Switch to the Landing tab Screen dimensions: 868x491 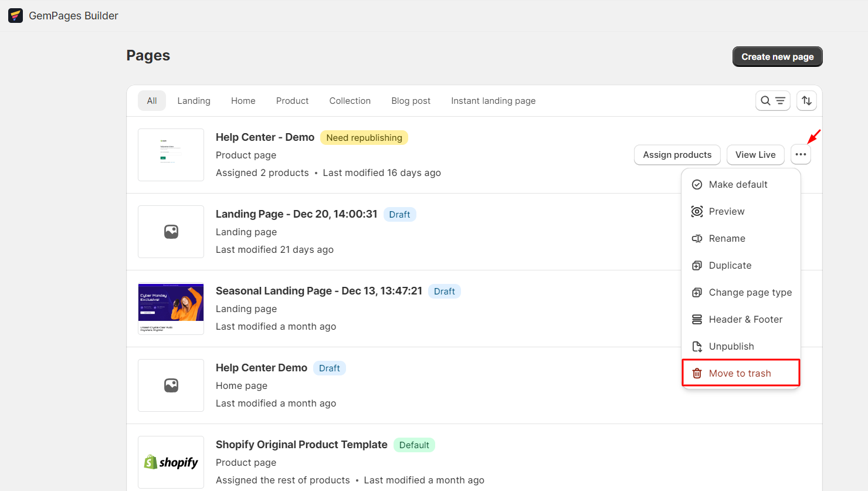194,101
